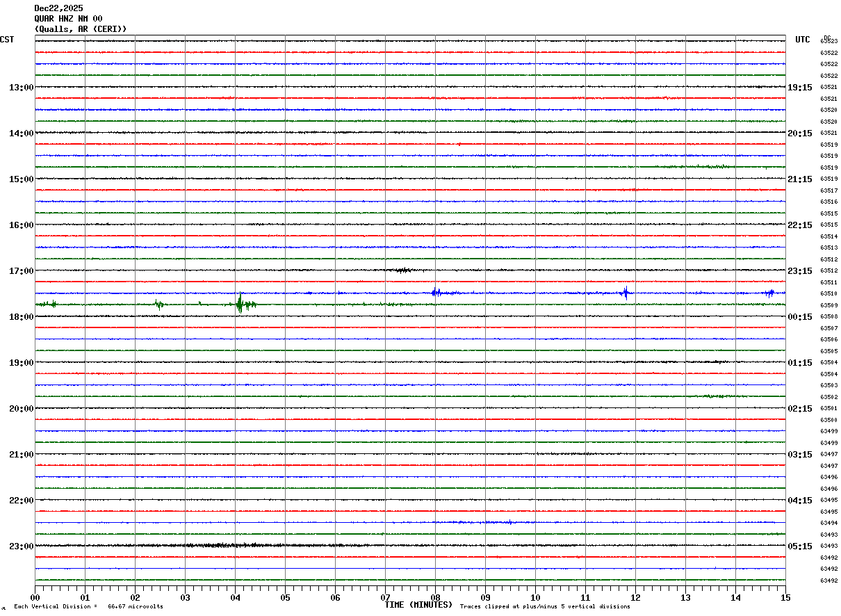This screenshot has height=616, width=841.
Task: Click the black noisy signal on the 23:00 trace
Action: (x=222, y=545)
